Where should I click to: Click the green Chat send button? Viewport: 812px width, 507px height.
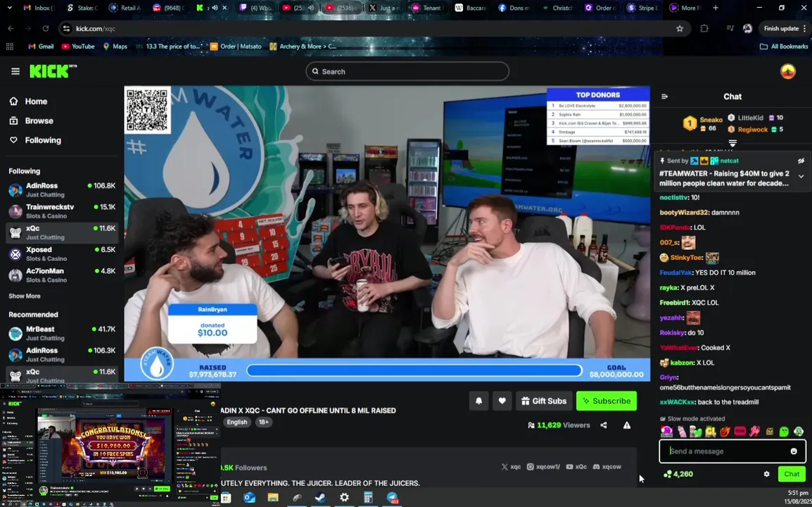(792, 474)
